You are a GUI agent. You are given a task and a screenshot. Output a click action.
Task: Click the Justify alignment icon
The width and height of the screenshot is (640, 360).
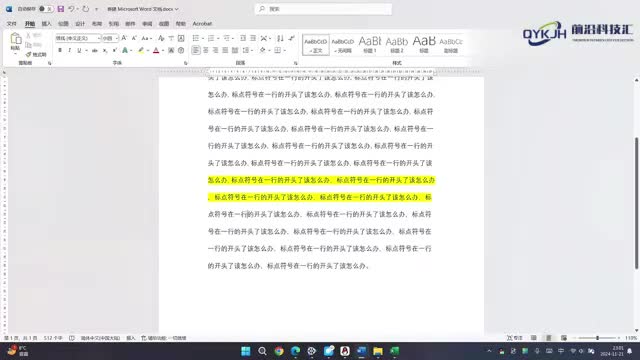(225, 51)
